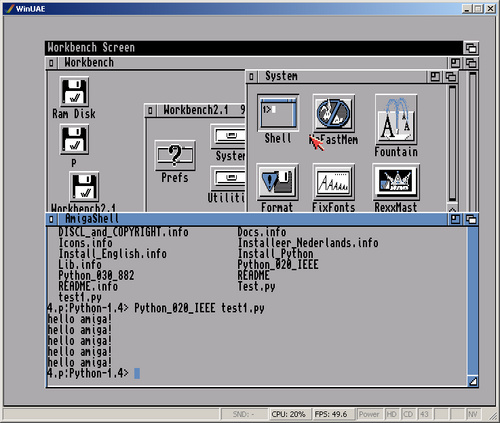Screen dimensions: 500x423
Task: Send the System window to back with its depth gadget
Action: click(451, 77)
